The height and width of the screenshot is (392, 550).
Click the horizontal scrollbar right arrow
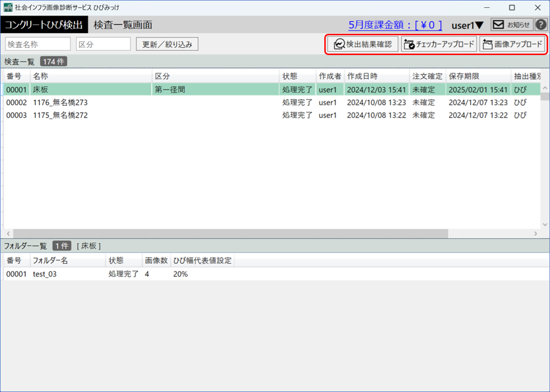coord(535,234)
